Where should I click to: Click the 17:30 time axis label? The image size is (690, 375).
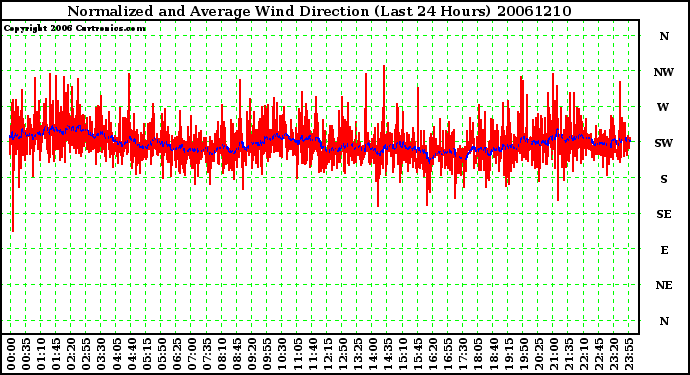(462, 354)
